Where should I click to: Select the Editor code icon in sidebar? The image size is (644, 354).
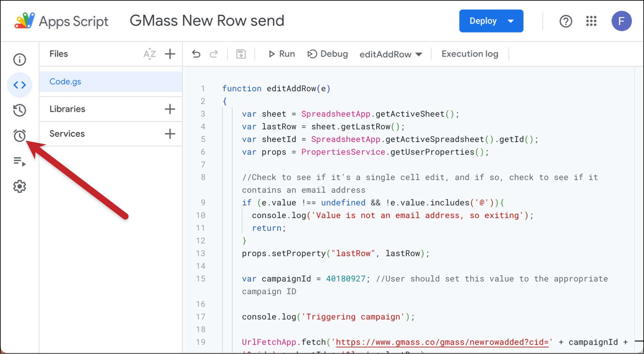(x=20, y=85)
